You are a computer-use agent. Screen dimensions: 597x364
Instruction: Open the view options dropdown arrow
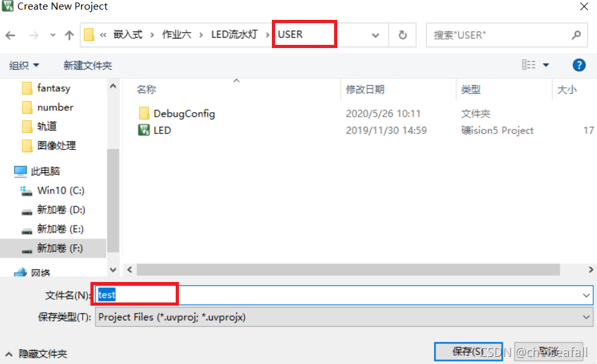(546, 65)
